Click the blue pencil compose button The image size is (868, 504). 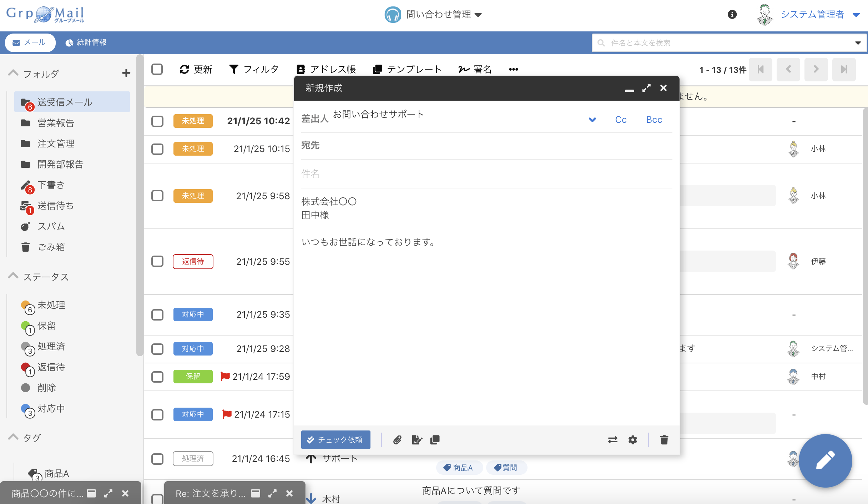(825, 460)
